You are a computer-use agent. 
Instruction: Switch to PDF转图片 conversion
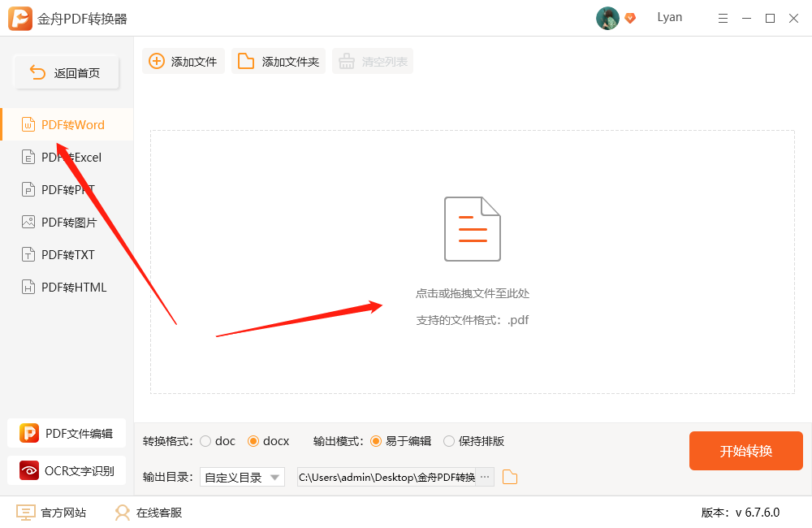[67, 223]
